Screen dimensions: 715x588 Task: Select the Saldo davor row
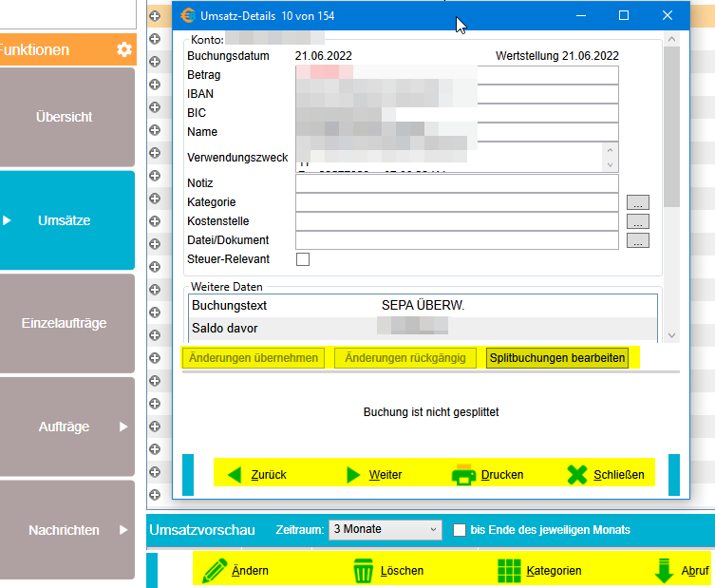[423, 329]
